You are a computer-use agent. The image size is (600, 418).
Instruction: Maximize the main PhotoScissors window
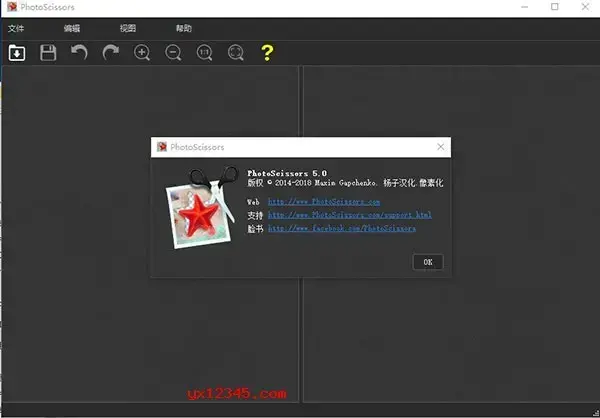click(x=554, y=7)
